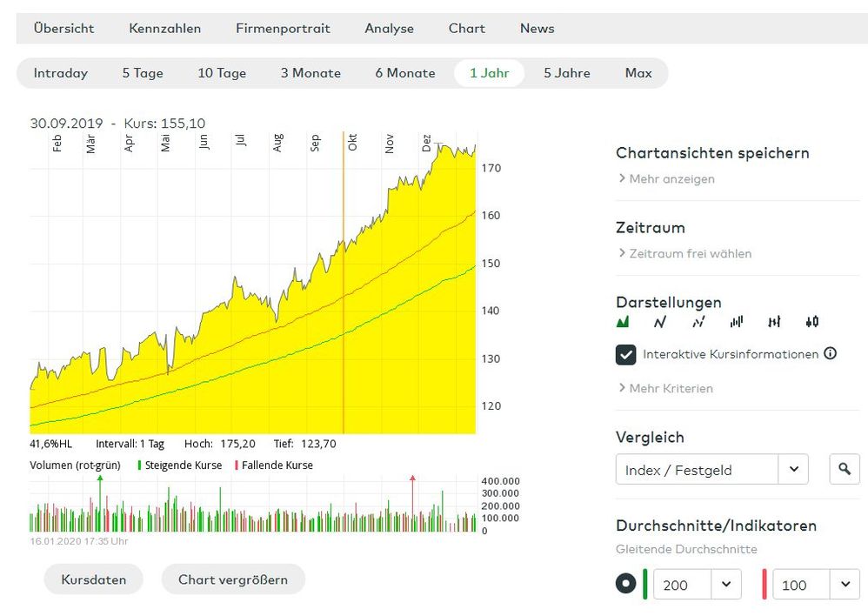The image size is (868, 616).
Task: Switch to the candlestick chart icon
Action: coord(812,322)
